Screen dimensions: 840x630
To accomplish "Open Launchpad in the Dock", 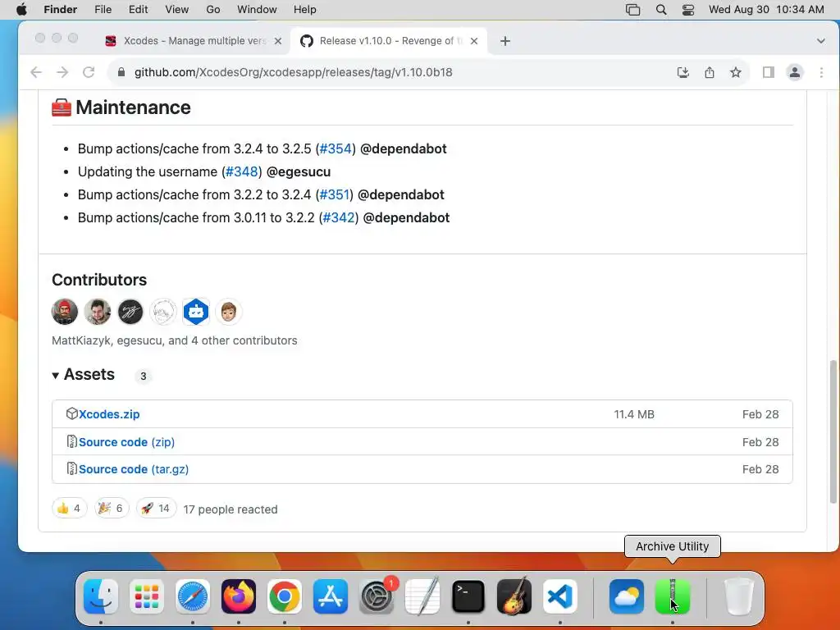I will [147, 596].
